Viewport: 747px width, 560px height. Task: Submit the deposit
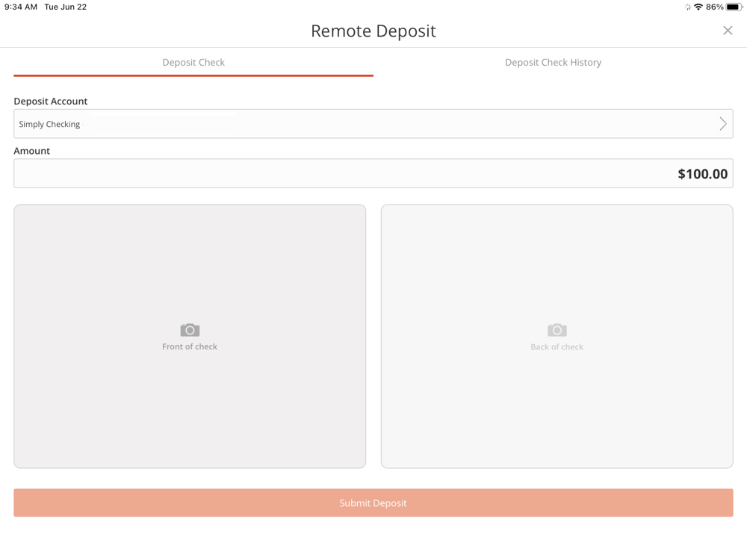coord(373,503)
